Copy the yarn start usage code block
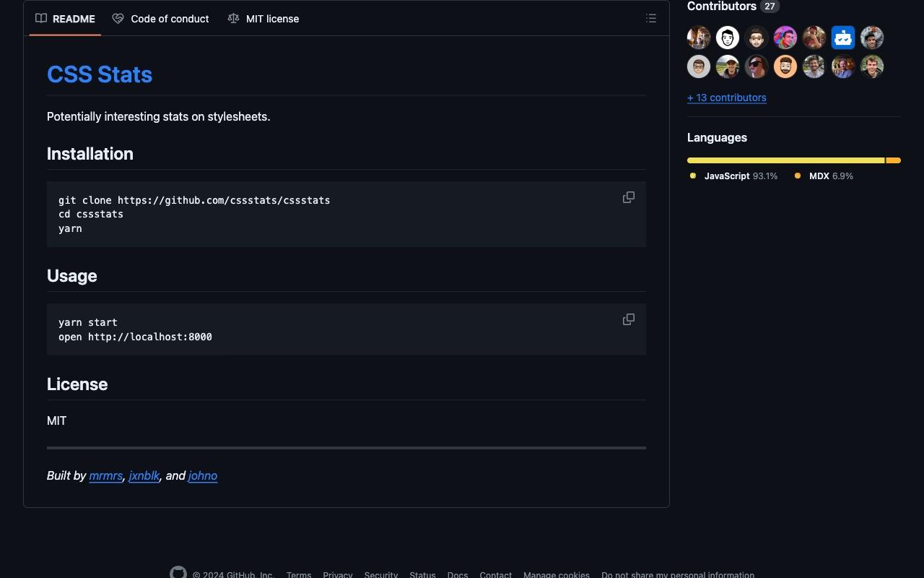 point(629,319)
